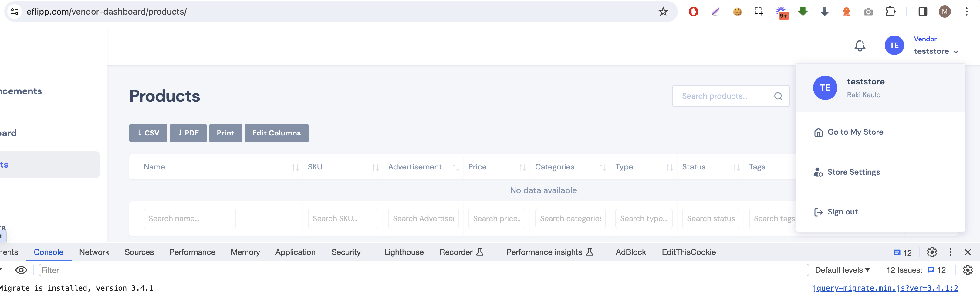Focus the console Filter field
Viewport: 980px width, 308px height.
tap(424, 270)
